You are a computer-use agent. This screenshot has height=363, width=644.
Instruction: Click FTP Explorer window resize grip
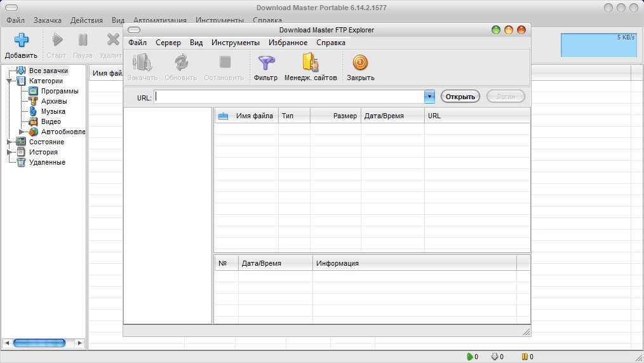(x=526, y=332)
